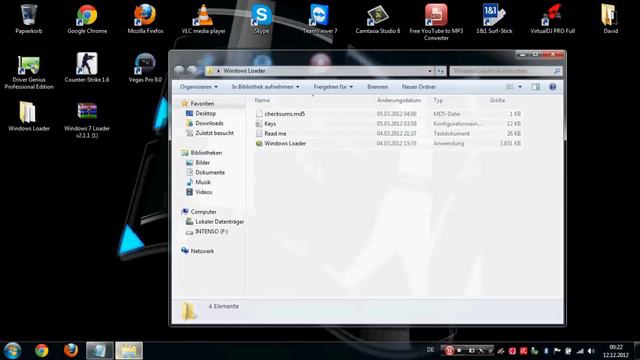Open the Dokumente library
Screen dimensions: 640x360
coord(210,172)
